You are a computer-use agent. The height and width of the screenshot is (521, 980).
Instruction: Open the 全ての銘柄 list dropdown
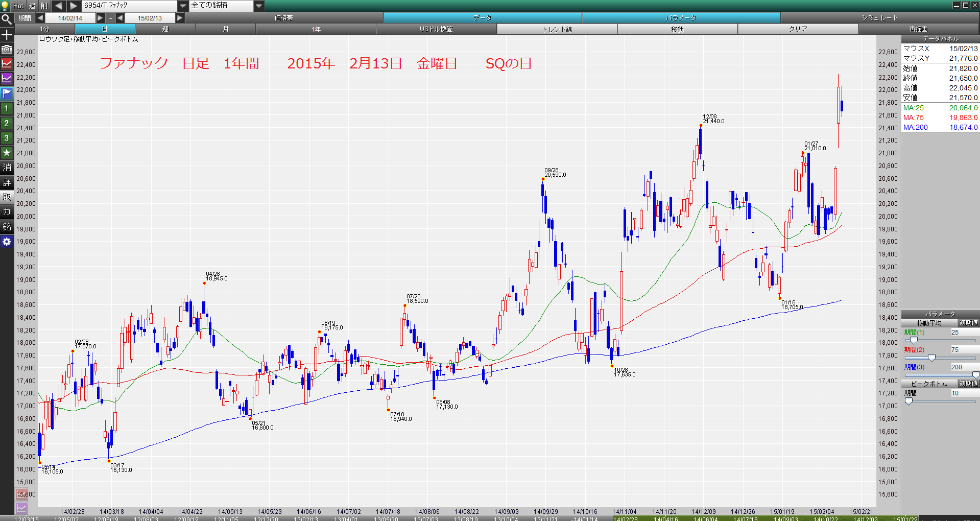(x=259, y=6)
